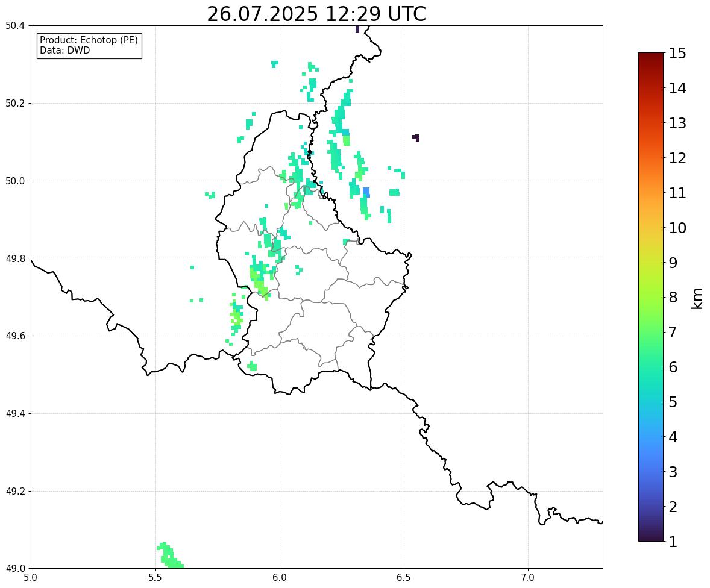Click the dark purple bottom of the colorbar
The width and height of the screenshot is (710, 588).
click(x=651, y=537)
